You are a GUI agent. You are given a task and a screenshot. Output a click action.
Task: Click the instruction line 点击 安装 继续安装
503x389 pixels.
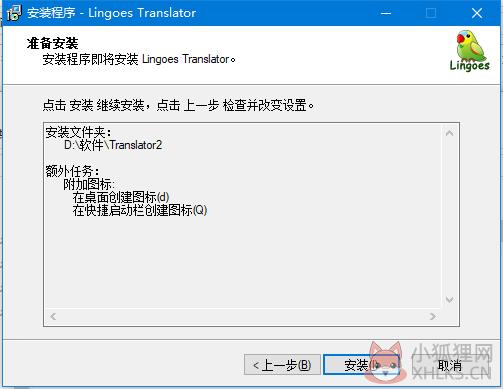coord(178,105)
